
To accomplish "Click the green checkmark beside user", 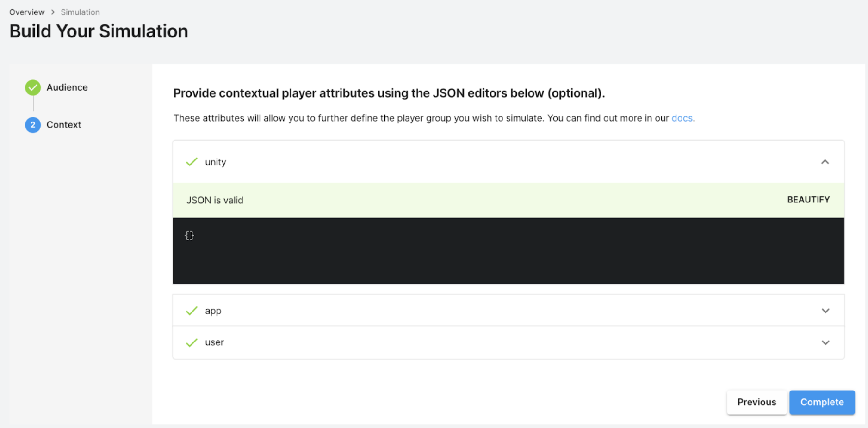I will 192,342.
